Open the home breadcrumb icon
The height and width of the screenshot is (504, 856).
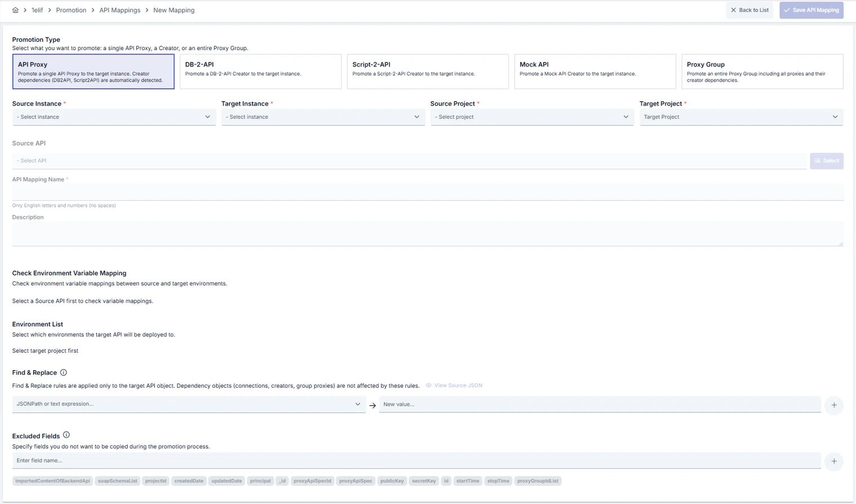click(15, 10)
